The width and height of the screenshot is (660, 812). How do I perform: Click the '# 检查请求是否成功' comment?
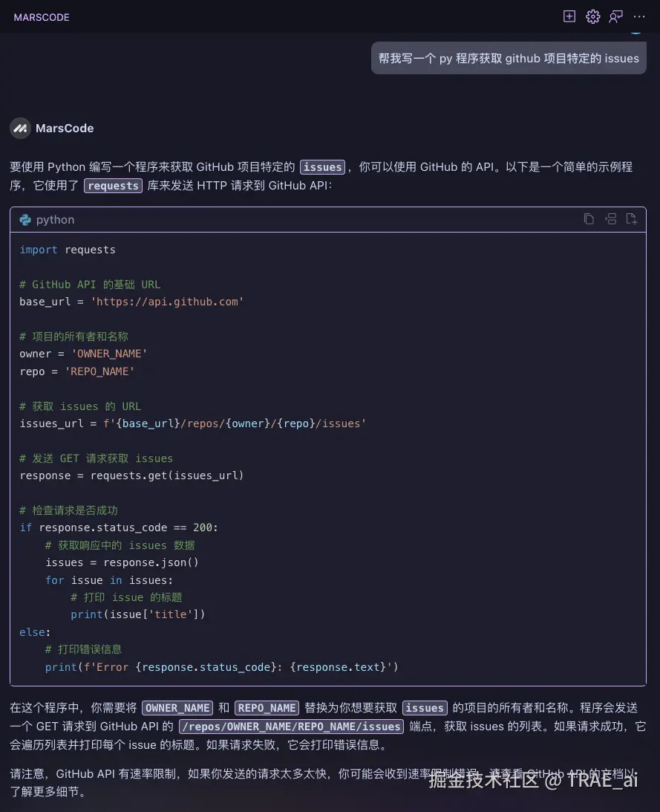pyautogui.click(x=68, y=510)
